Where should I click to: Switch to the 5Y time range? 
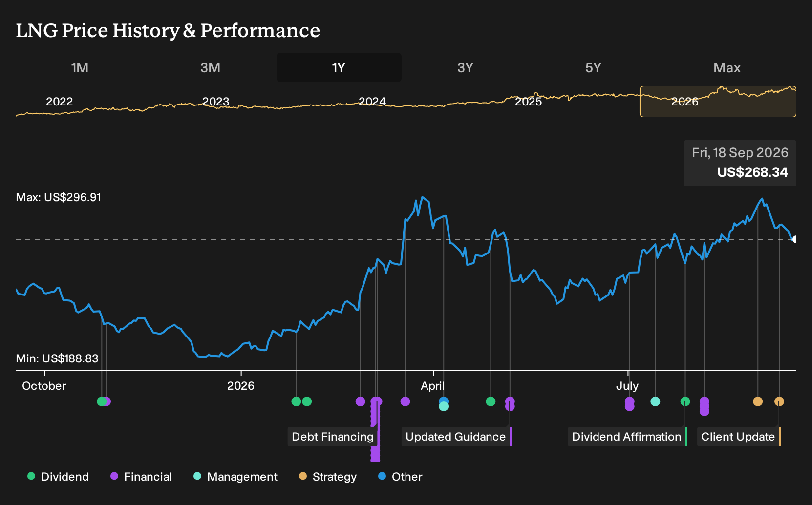(x=593, y=67)
